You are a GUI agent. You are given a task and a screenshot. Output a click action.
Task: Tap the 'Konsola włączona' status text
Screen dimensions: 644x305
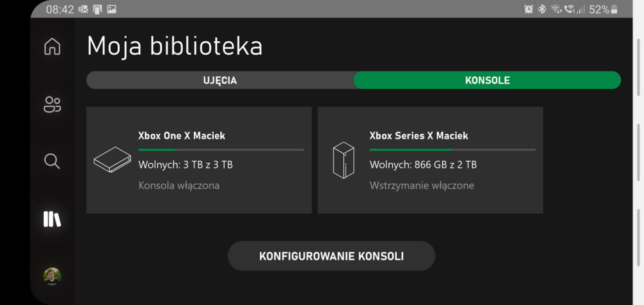tap(178, 185)
